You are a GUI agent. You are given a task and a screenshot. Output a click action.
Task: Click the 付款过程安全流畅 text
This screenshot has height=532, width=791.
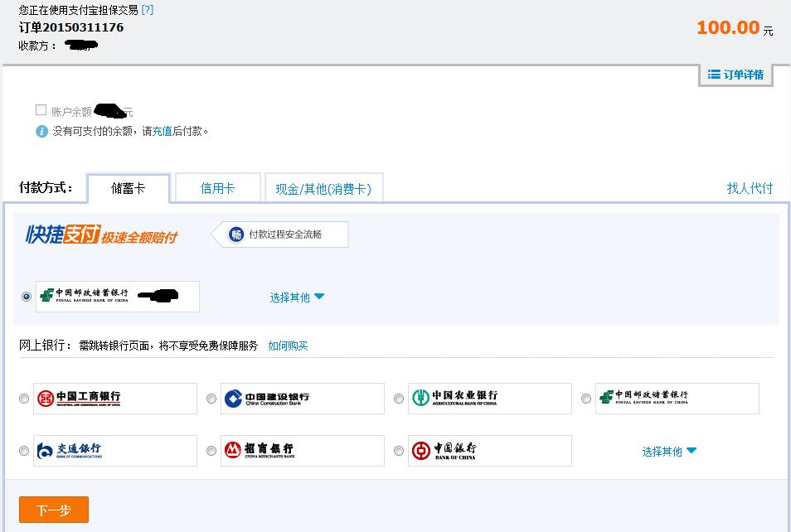(x=285, y=235)
